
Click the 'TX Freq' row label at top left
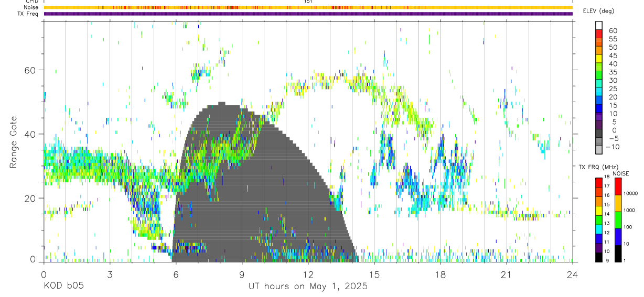tap(28, 14)
